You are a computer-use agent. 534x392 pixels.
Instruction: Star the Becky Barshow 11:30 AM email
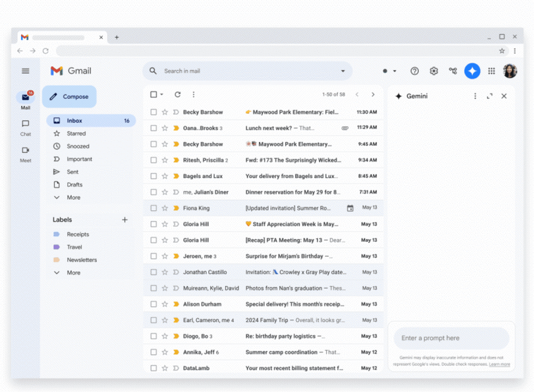click(x=165, y=112)
